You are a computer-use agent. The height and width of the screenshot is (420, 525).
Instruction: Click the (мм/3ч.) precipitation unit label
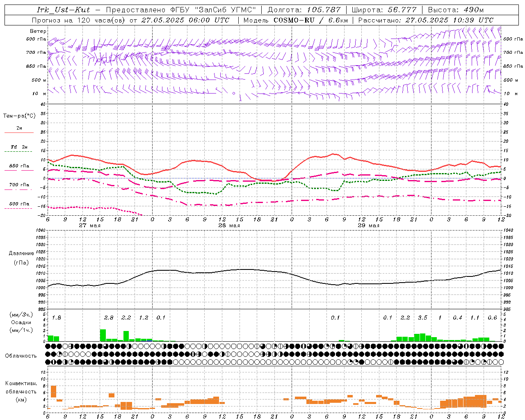point(21,315)
